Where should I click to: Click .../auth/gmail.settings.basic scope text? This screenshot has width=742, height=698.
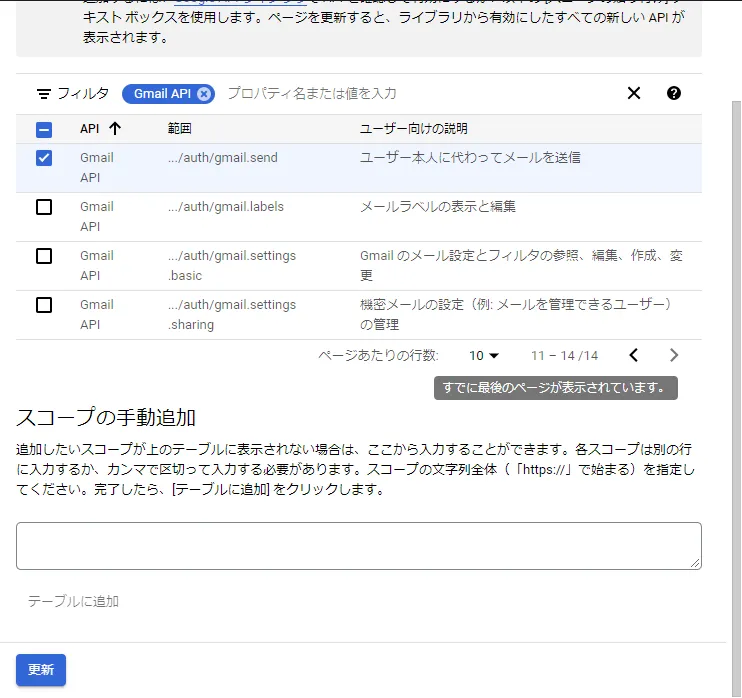231,265
